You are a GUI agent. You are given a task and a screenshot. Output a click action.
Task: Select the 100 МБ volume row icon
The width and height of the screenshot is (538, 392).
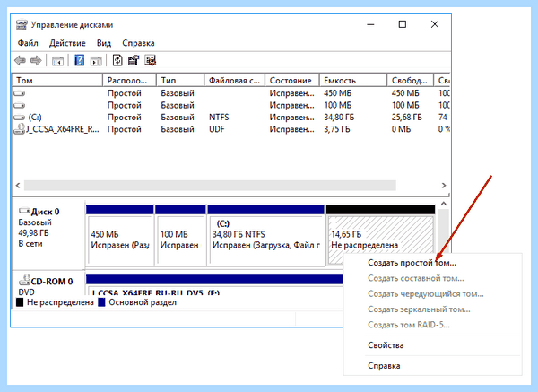(x=19, y=105)
